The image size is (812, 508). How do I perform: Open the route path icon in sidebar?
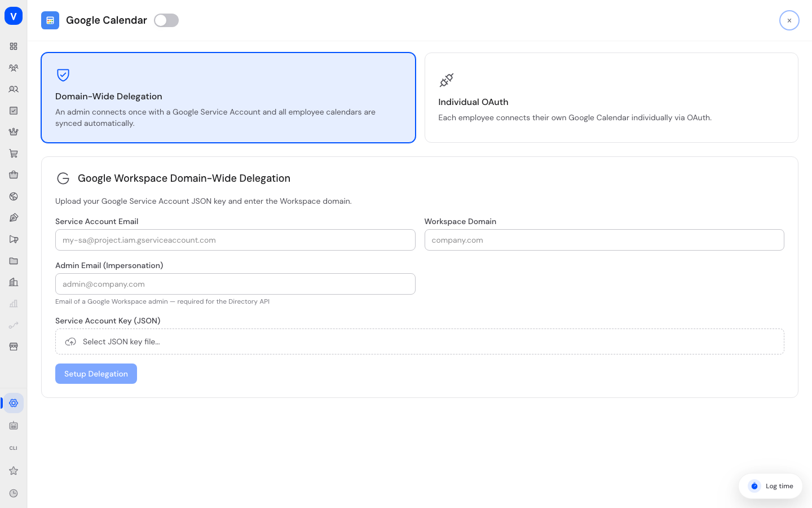point(14,325)
